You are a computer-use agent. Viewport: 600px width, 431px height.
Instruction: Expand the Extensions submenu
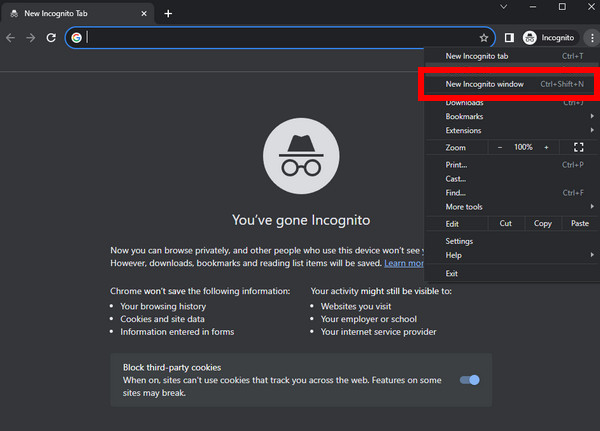pos(512,131)
